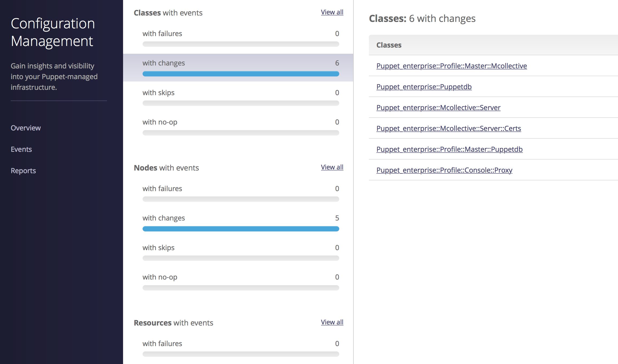The height and width of the screenshot is (364, 618).
Task: Go to Events in sidebar
Action: click(x=21, y=149)
